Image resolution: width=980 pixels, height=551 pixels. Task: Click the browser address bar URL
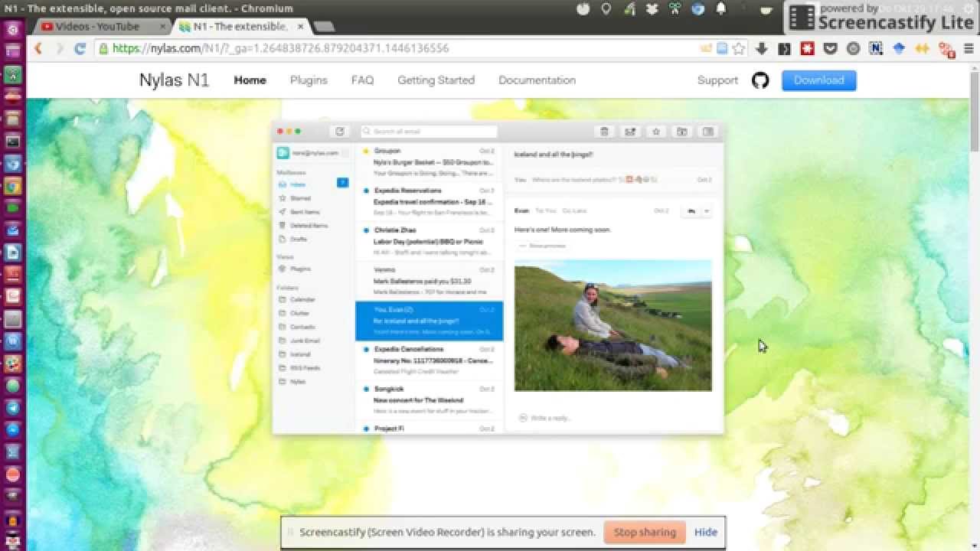point(280,48)
